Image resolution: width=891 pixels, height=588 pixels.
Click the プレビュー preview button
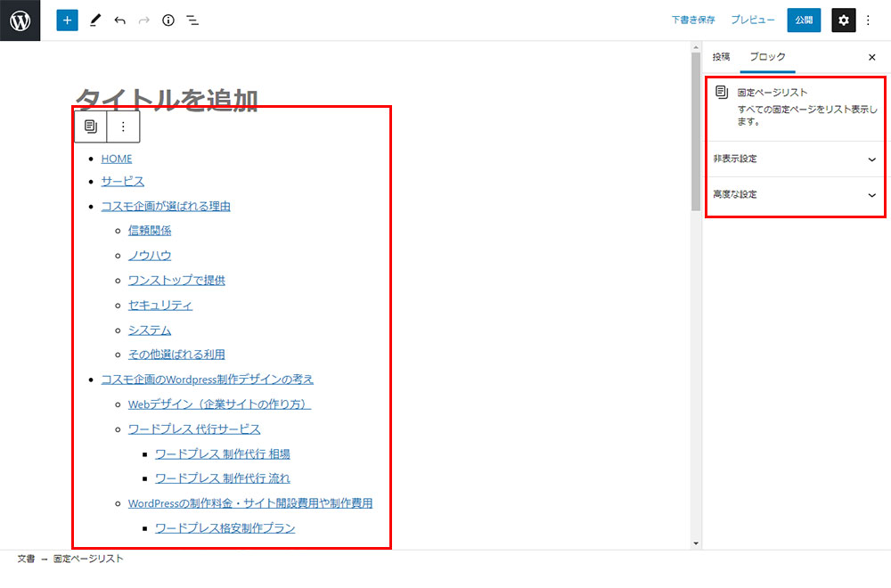pos(753,20)
